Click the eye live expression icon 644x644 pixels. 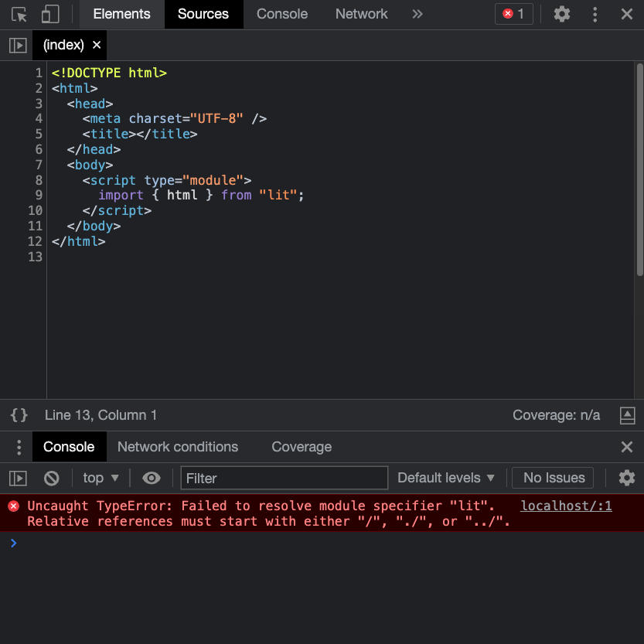(x=152, y=478)
